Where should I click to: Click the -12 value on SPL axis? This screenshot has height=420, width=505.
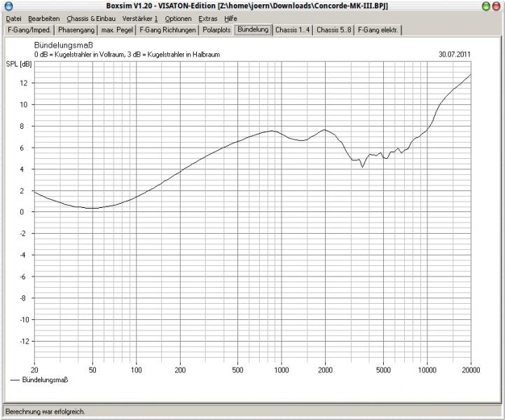(25, 341)
